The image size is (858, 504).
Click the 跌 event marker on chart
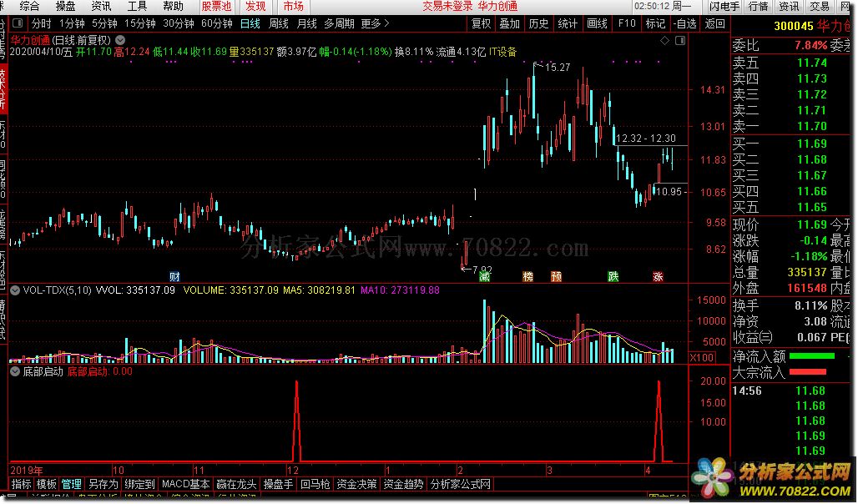point(613,277)
